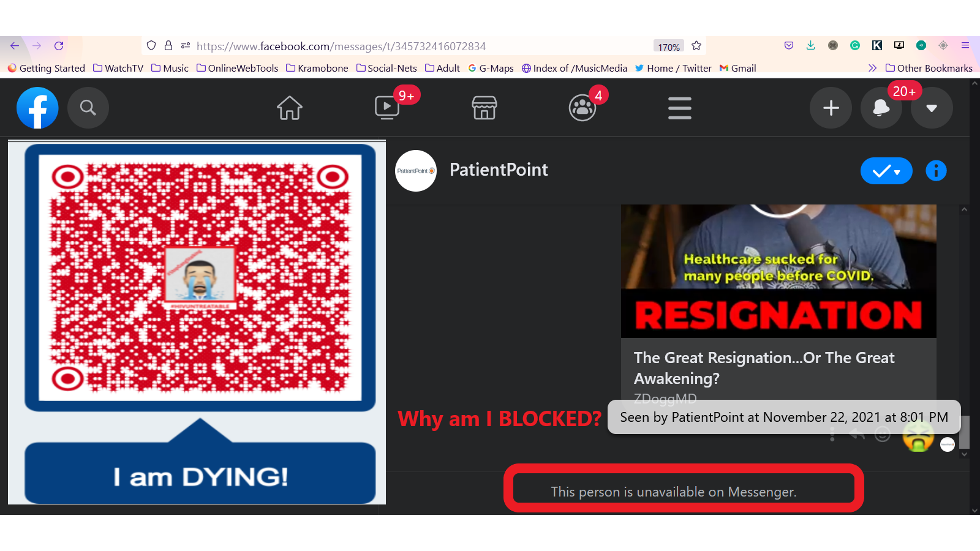Reload the page in browser

tap(59, 46)
